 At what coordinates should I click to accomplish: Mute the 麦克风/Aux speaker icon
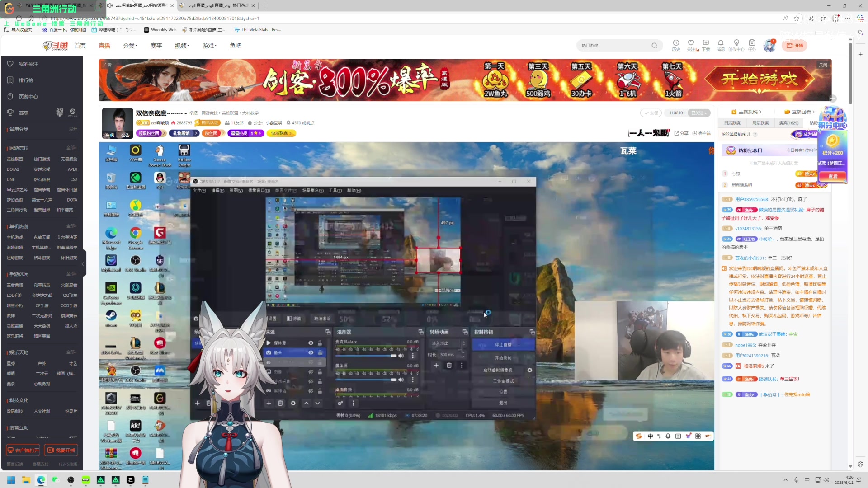click(x=401, y=356)
